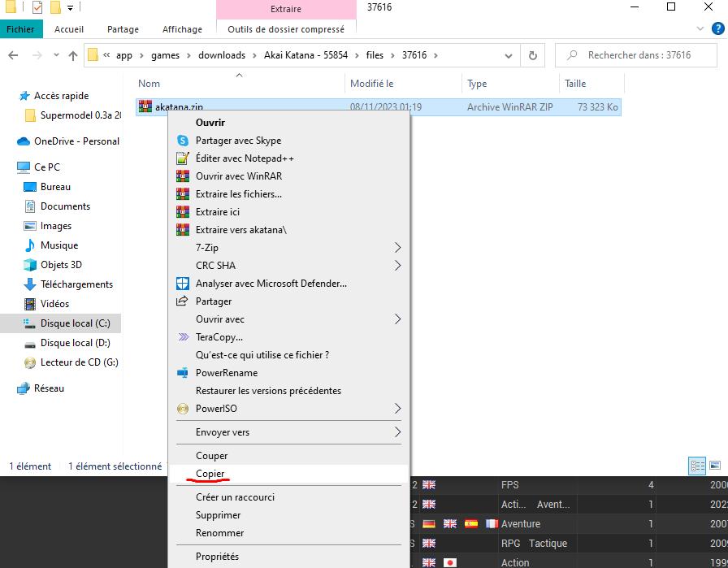This screenshot has width=728, height=568.
Task: Go up to the parent folder
Action: tap(73, 54)
